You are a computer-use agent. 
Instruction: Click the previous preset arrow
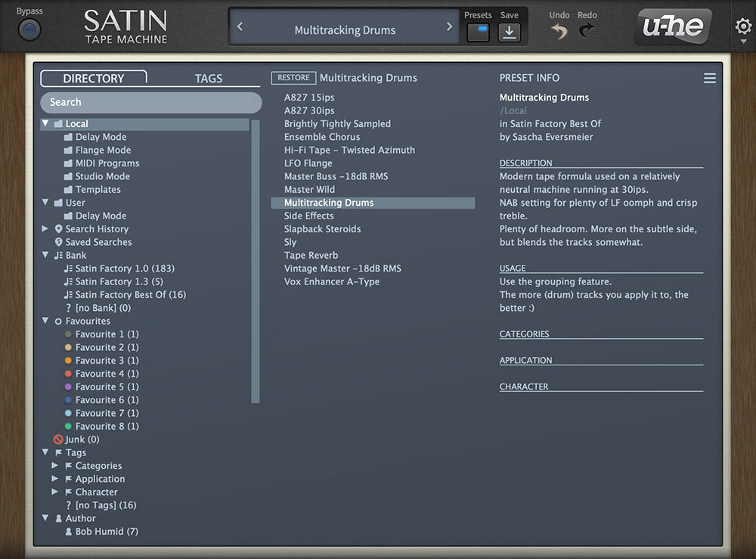tap(240, 26)
